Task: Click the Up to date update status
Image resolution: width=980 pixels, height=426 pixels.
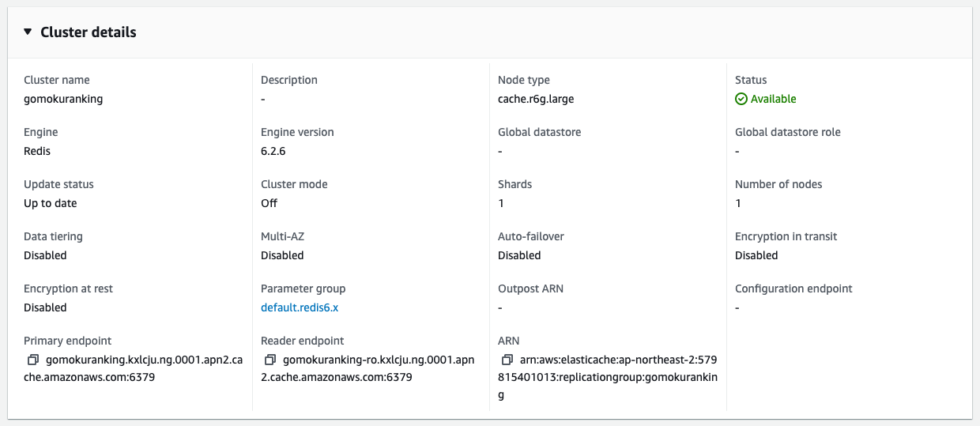Action: tap(51, 203)
